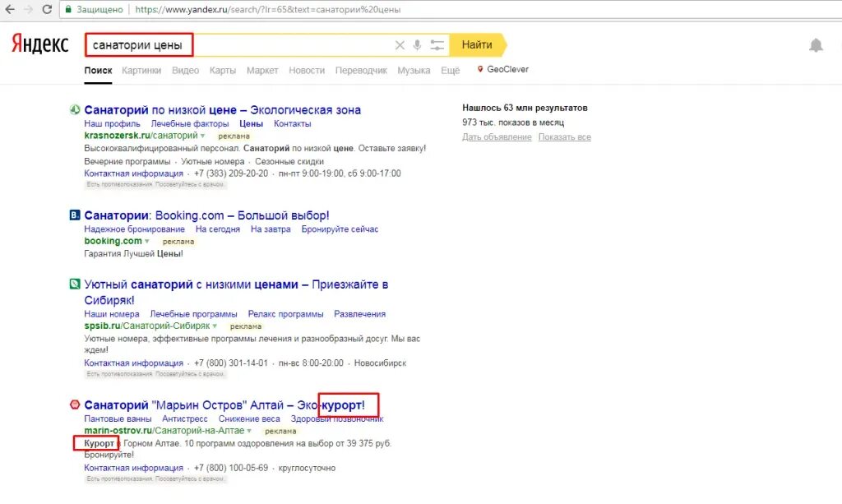Click the Марьин Остров result favicon
Viewport: 842px width, 504px height.
[x=75, y=405]
